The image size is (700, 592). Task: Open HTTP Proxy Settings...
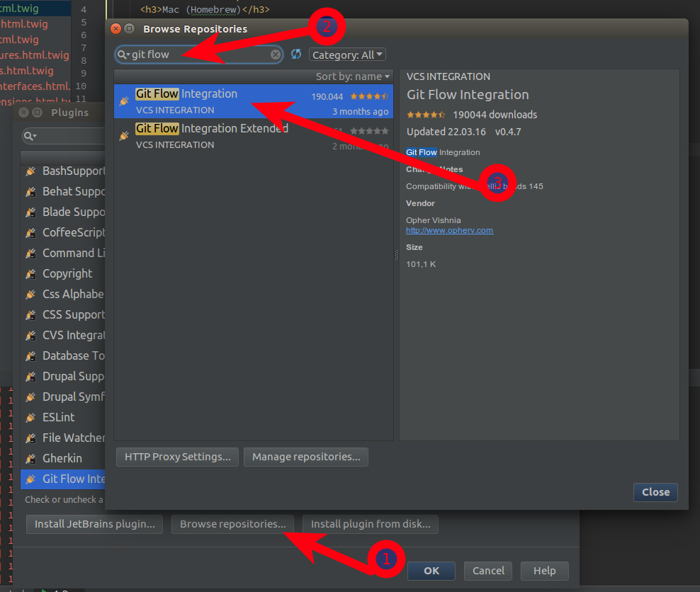pyautogui.click(x=177, y=457)
